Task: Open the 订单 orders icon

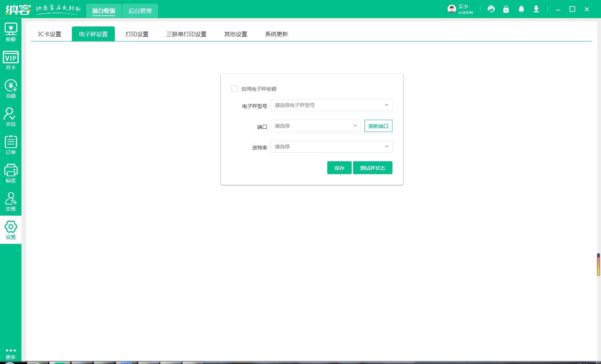Action: 11,145
